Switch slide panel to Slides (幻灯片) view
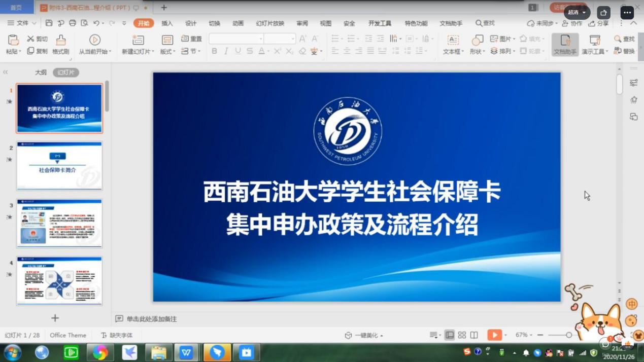644x362 pixels. coord(66,73)
